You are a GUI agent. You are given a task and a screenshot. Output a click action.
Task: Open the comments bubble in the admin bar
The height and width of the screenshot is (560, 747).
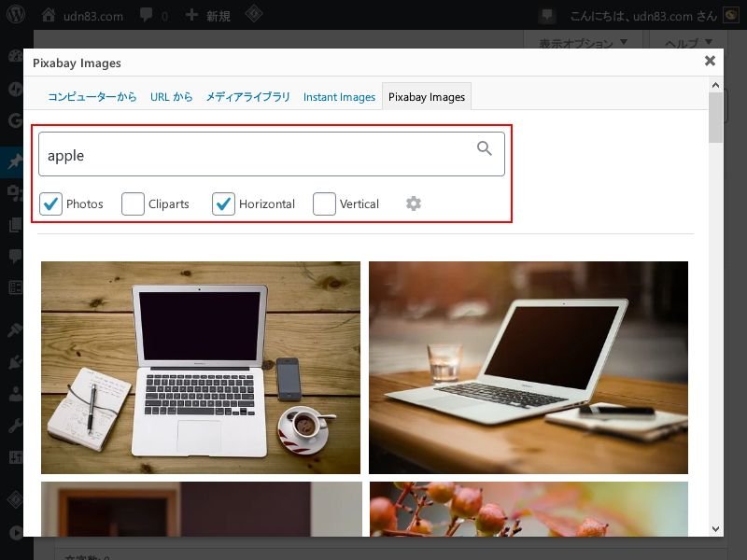click(147, 15)
